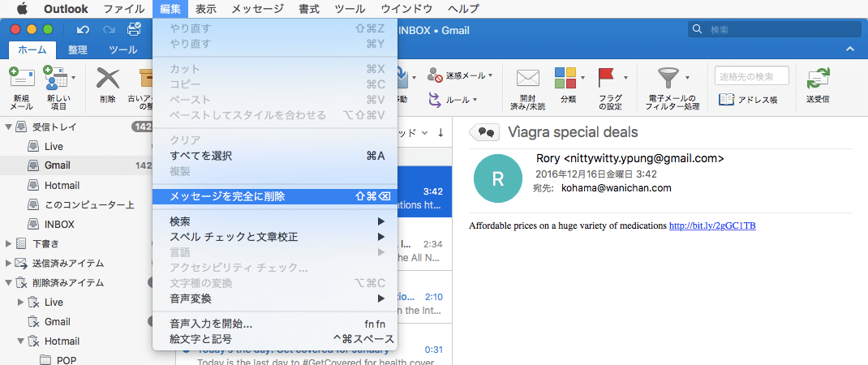Collapse the ribbon with the chevron

click(x=849, y=49)
